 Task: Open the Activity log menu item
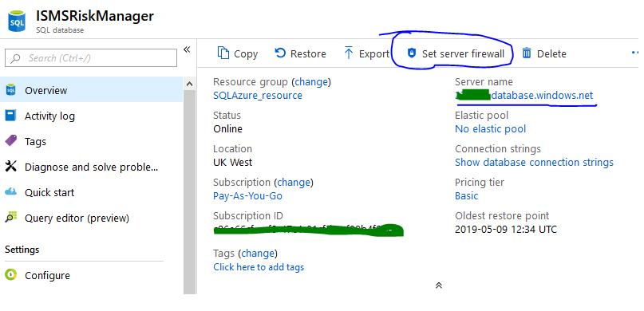pos(92,116)
